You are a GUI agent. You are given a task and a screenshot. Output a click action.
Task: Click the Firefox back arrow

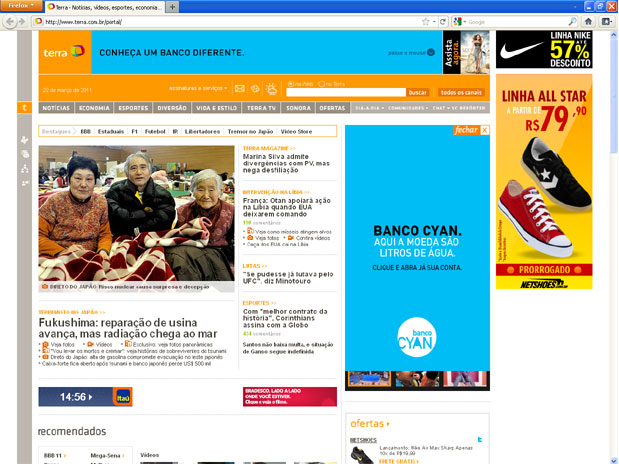pyautogui.click(x=10, y=21)
